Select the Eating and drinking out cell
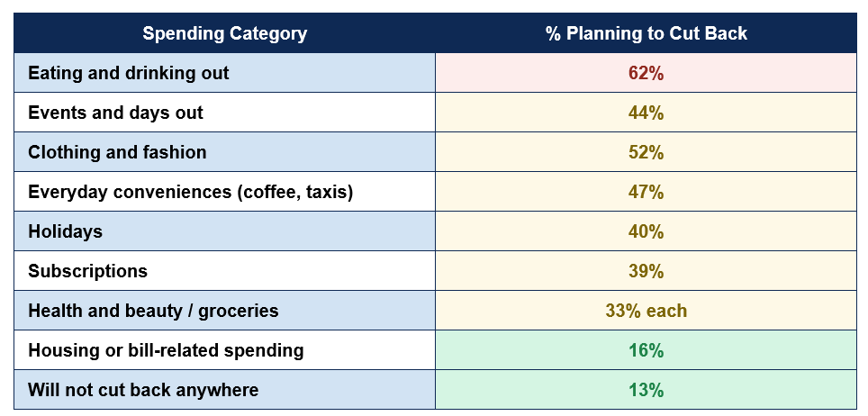Viewport: 868px width, 416px height. (225, 73)
